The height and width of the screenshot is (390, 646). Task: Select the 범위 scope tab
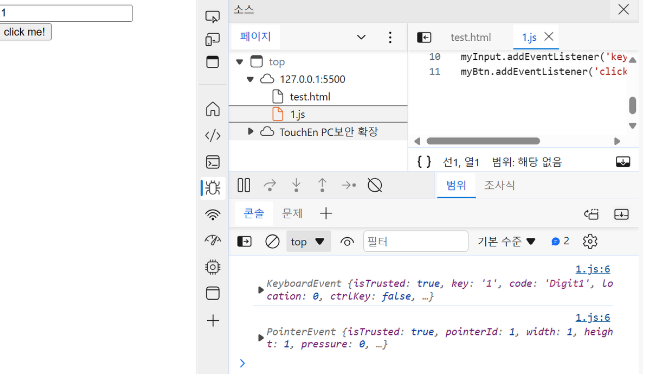tap(456, 185)
